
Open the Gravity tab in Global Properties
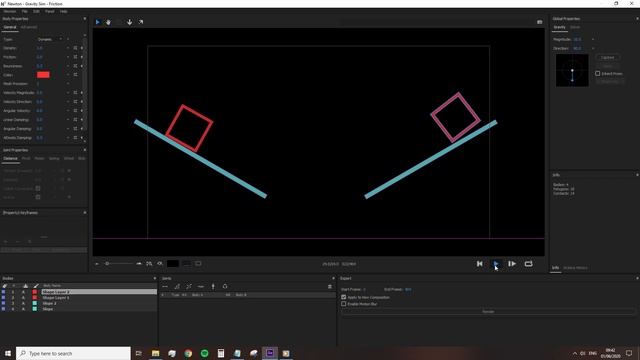click(x=560, y=27)
